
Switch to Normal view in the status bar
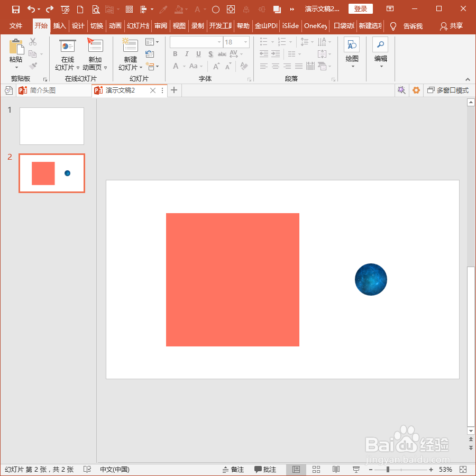click(296, 469)
